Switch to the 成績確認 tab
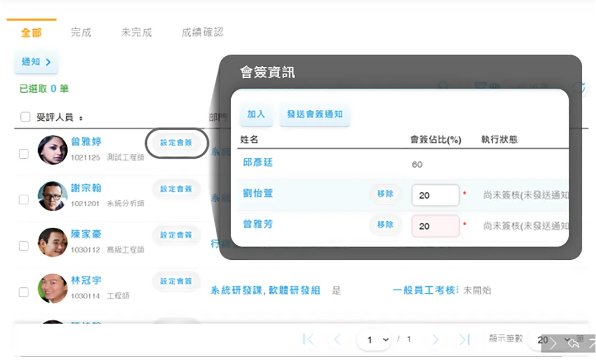 (x=201, y=32)
